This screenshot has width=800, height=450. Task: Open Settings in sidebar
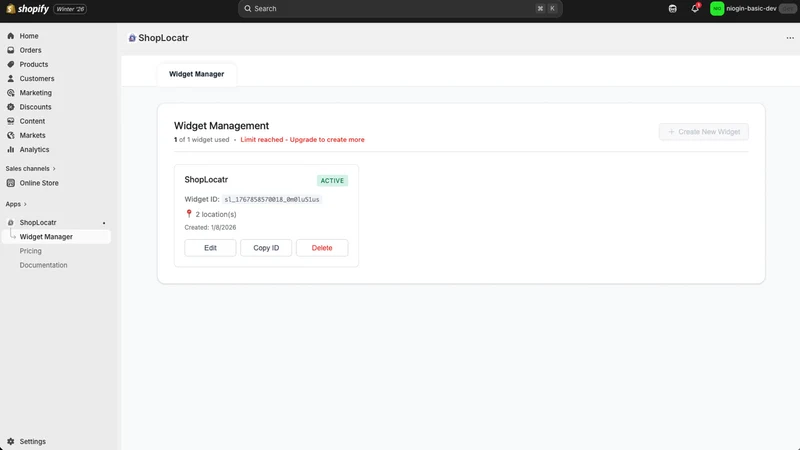32,441
